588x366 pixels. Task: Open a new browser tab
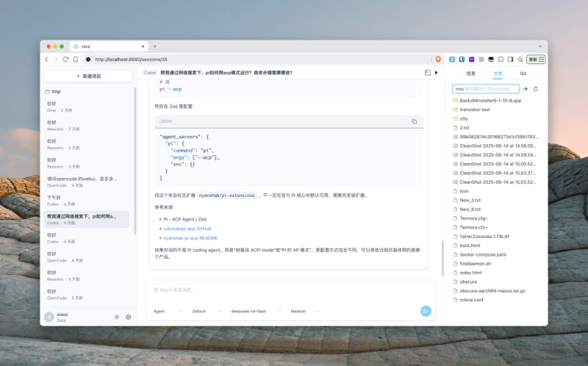pyautogui.click(x=155, y=46)
